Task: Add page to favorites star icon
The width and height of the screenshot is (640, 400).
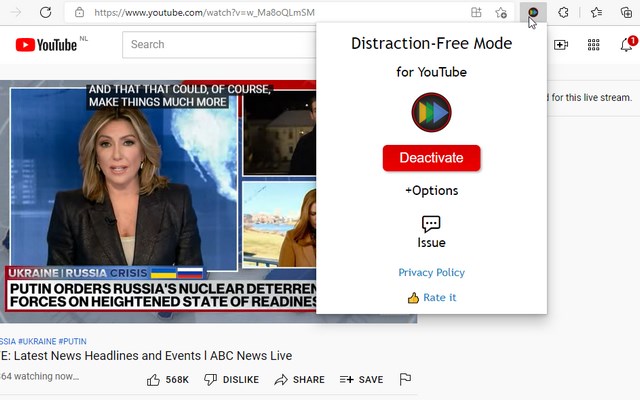Action: coord(501,13)
